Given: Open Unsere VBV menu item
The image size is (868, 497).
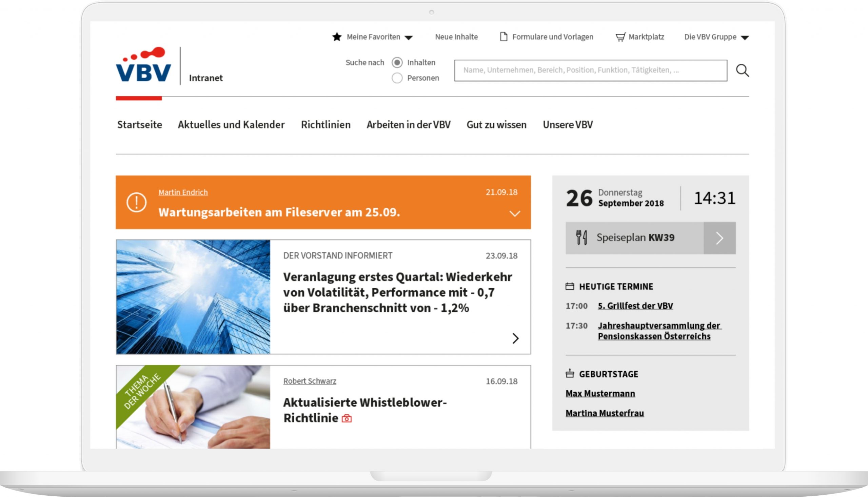Looking at the screenshot, I should click(x=568, y=125).
